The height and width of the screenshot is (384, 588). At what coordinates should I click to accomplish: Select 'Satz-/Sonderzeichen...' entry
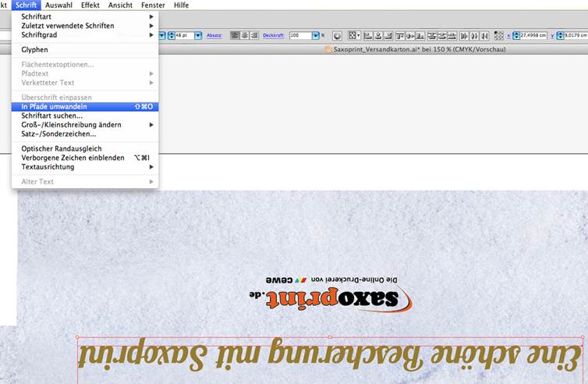85,133
